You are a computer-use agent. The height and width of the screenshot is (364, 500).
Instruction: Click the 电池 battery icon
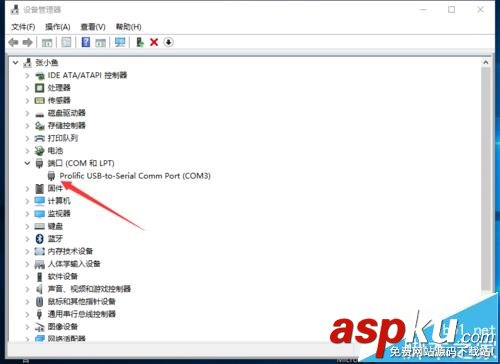pos(40,151)
